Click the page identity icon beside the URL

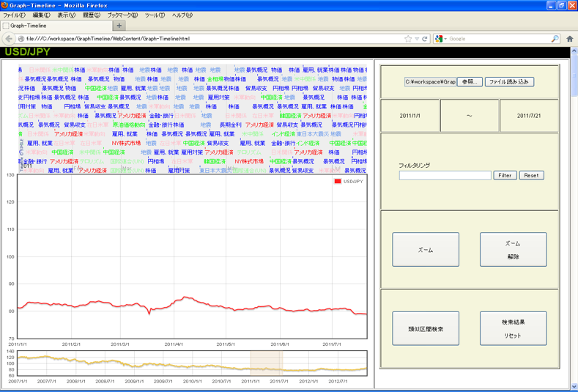click(21, 39)
